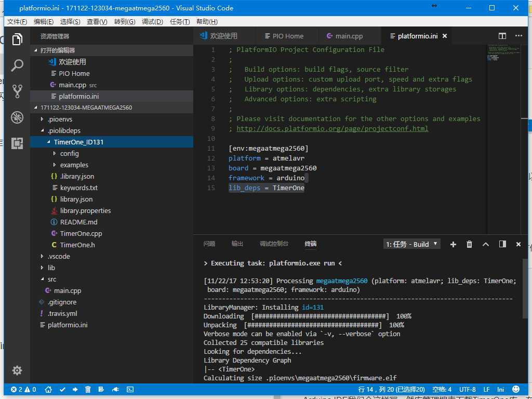Click PlatformIO Upload arrow in status bar
532x399 pixels.
coord(75,389)
